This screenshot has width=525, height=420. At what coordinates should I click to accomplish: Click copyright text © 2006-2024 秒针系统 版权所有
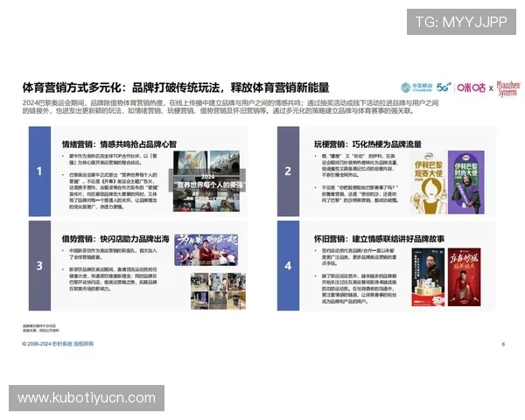[58, 344]
